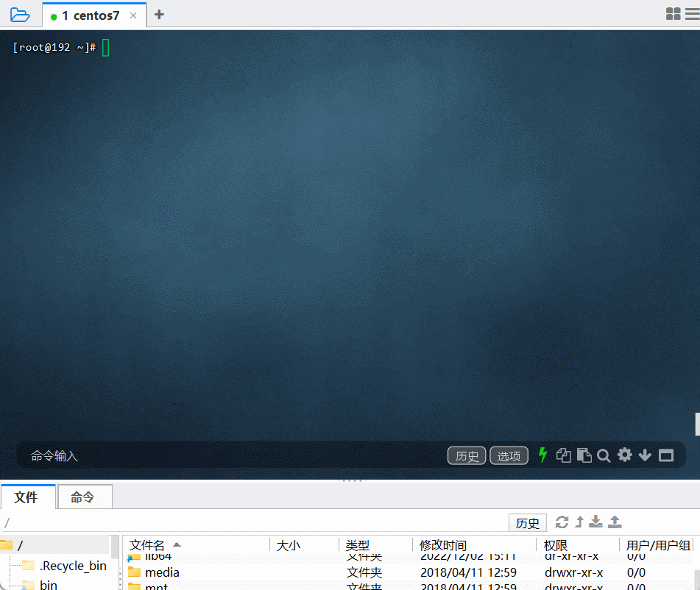Open file path 历史 history button
700x590 pixels.
point(528,522)
